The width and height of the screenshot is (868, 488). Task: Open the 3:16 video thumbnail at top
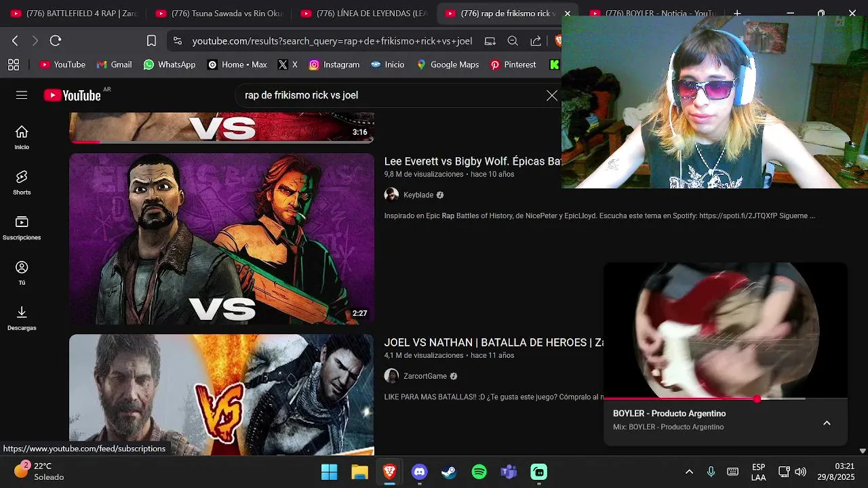[222, 128]
